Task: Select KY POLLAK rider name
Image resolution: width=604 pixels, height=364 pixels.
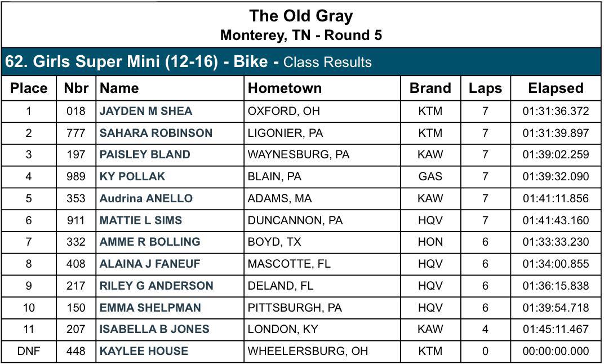Action: pos(132,177)
